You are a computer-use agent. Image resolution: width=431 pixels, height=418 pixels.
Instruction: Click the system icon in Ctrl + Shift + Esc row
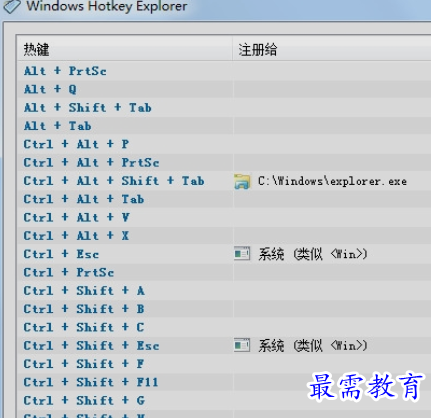[x=242, y=345]
